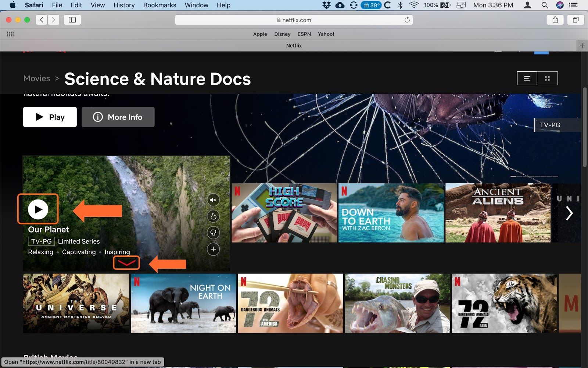
Task: Show the Favorites grid icon
Action: pos(10,34)
